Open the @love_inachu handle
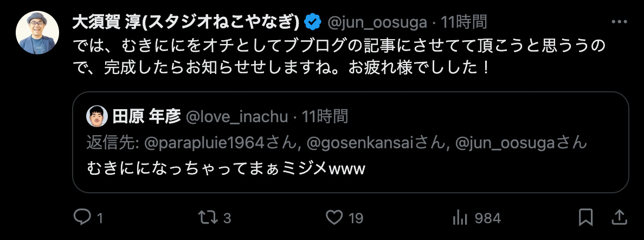The width and height of the screenshot is (644, 240). [239, 116]
